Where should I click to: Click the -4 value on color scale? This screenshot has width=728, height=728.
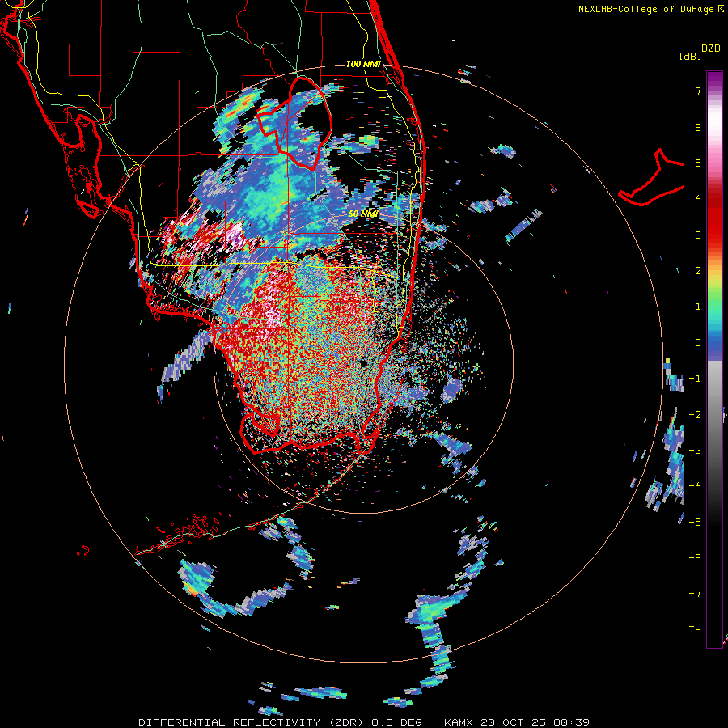695,486
